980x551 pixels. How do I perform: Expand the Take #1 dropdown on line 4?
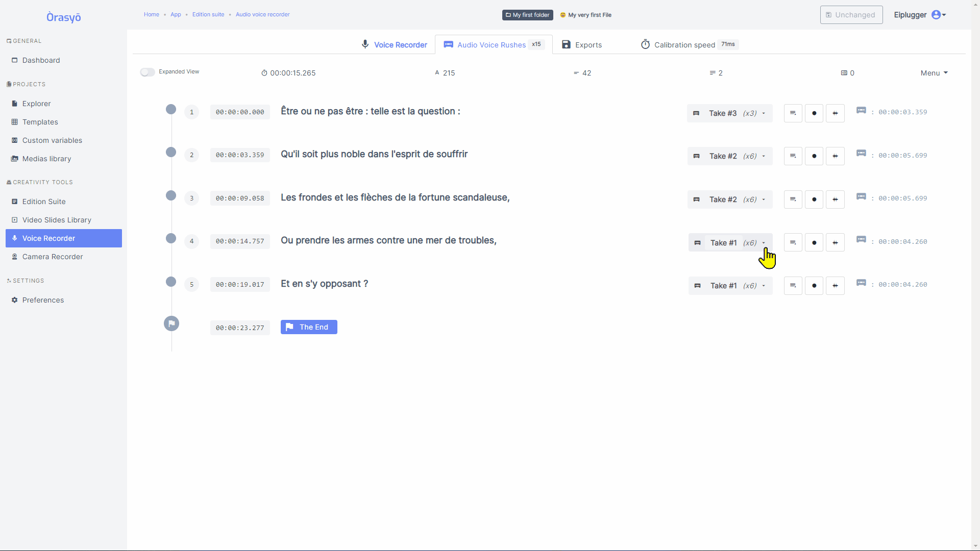[x=730, y=243]
